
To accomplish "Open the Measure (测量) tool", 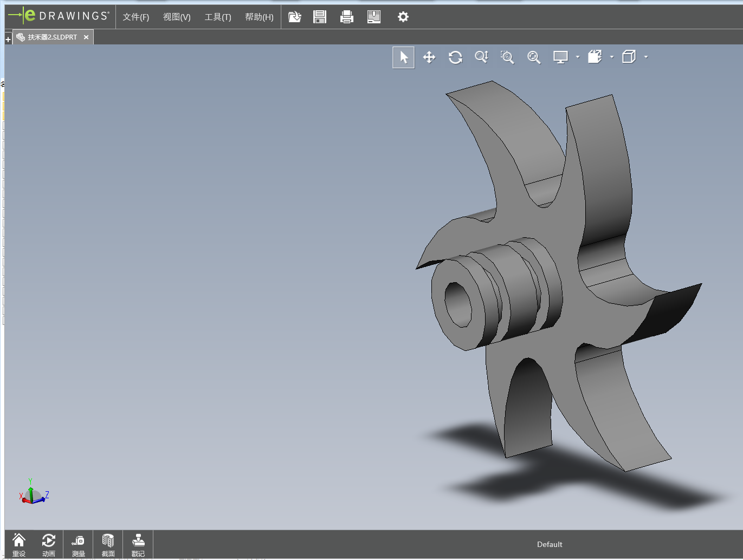I will pos(78,544).
